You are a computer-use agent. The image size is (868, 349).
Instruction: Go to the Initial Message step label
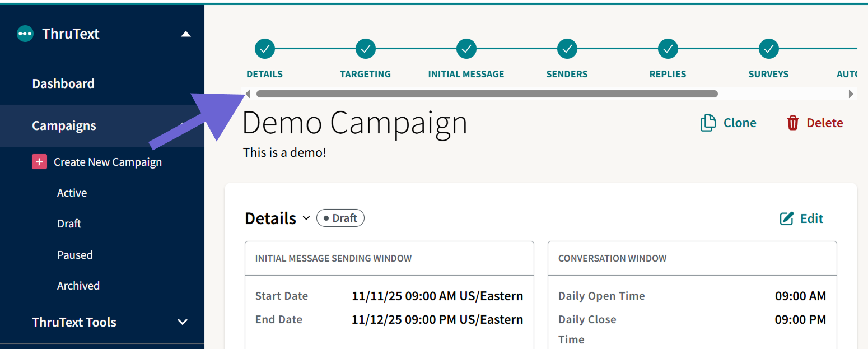(x=466, y=74)
